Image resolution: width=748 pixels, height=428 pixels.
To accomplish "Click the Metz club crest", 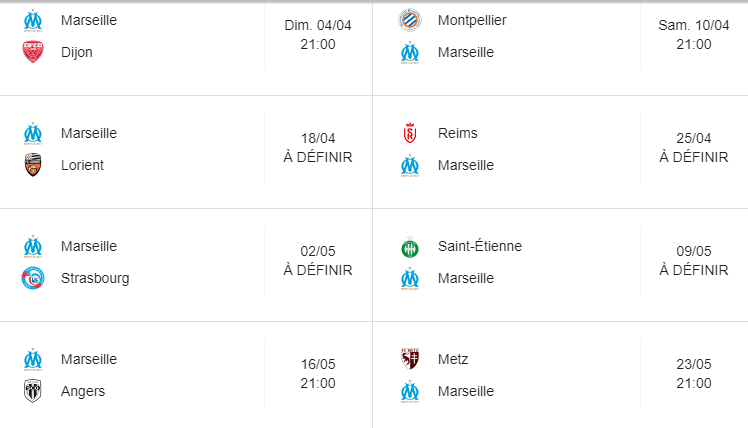I will [410, 359].
